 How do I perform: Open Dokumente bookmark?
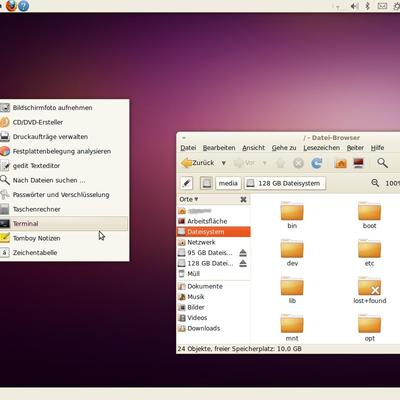coord(213,286)
